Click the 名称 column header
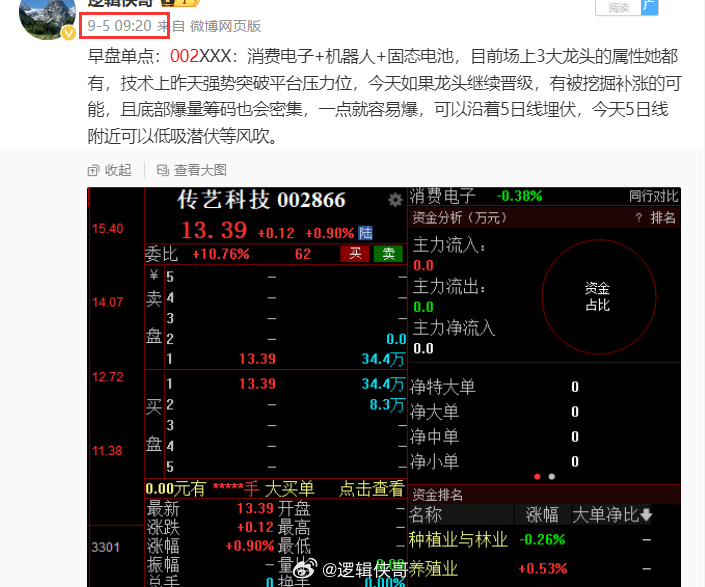The image size is (705, 587). [425, 515]
